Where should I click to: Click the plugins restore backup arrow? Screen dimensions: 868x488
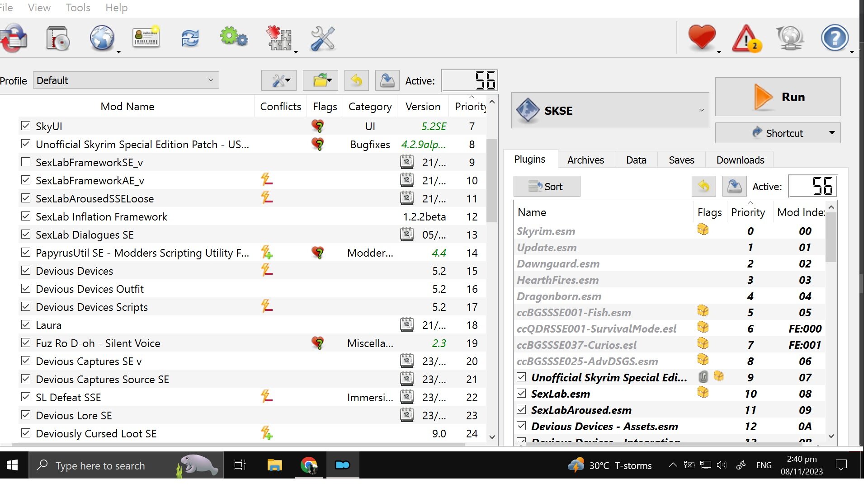(704, 186)
